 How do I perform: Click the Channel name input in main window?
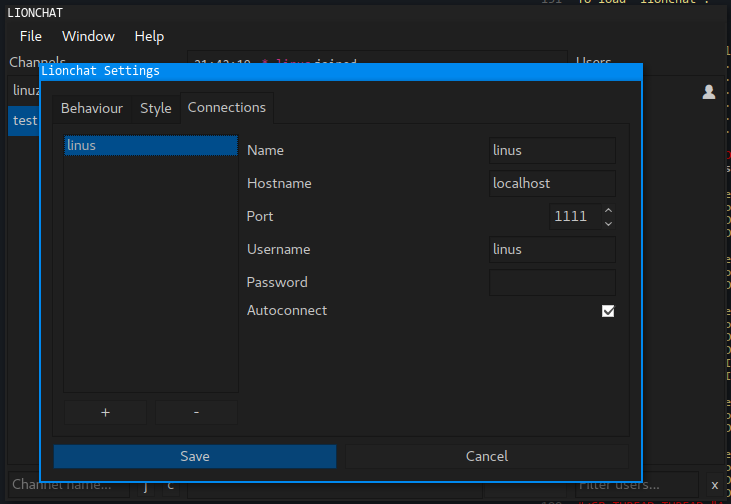pos(69,485)
